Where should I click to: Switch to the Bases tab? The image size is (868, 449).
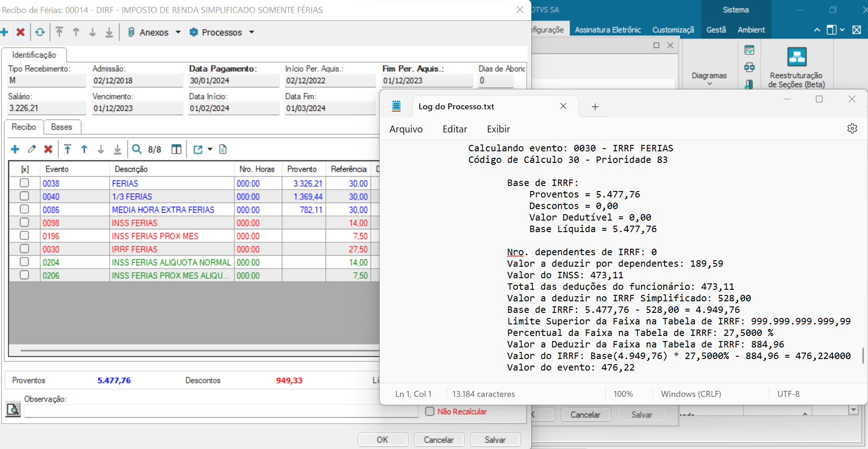click(x=61, y=127)
